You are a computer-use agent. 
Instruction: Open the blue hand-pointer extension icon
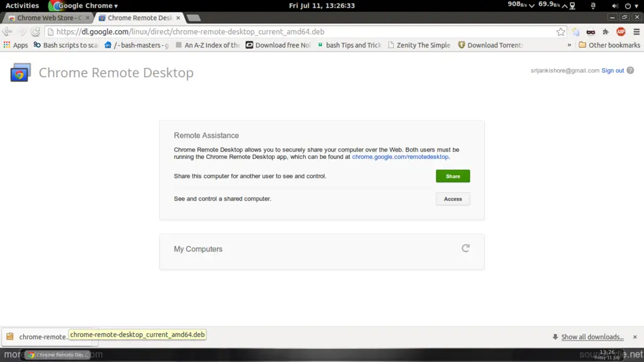[576, 31]
